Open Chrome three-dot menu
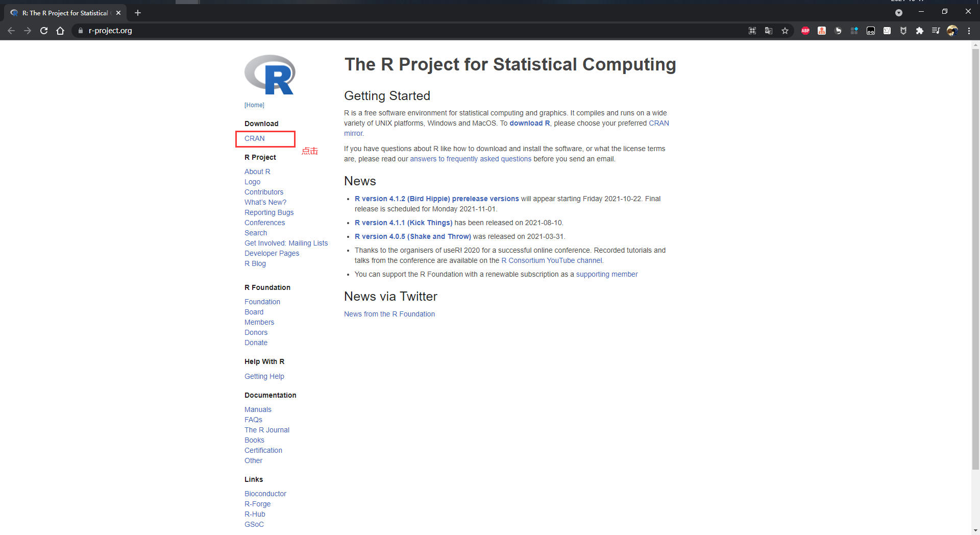Viewport: 980px width, 535px height. pos(969,31)
